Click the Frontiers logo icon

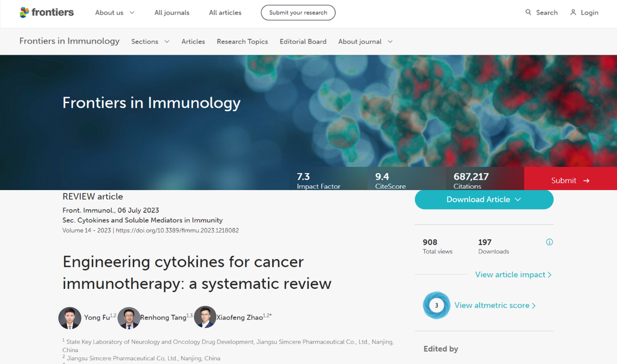click(x=25, y=12)
